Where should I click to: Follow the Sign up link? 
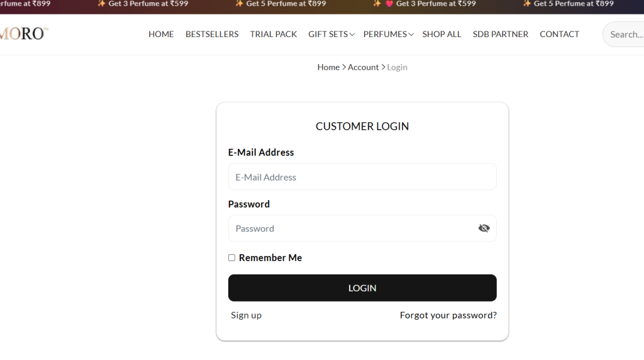point(246,315)
